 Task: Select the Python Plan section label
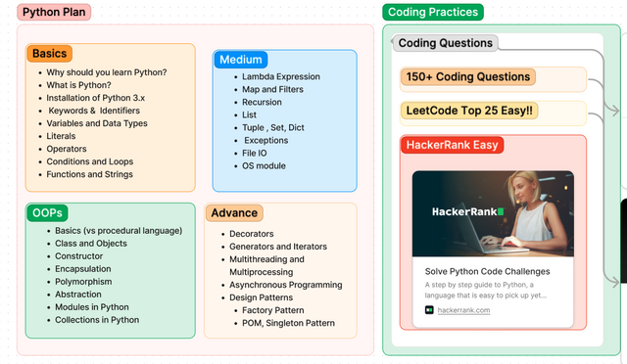[x=54, y=12]
